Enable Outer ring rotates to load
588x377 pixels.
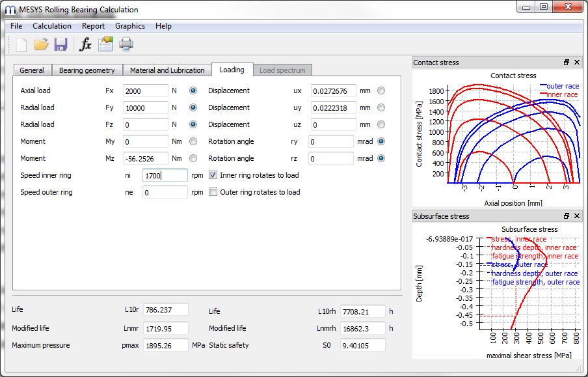213,192
